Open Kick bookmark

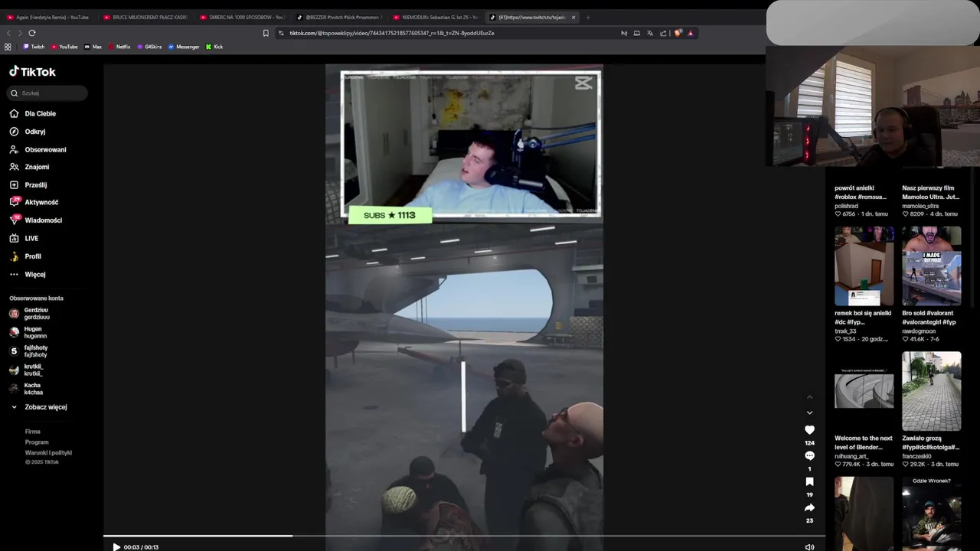point(214,47)
